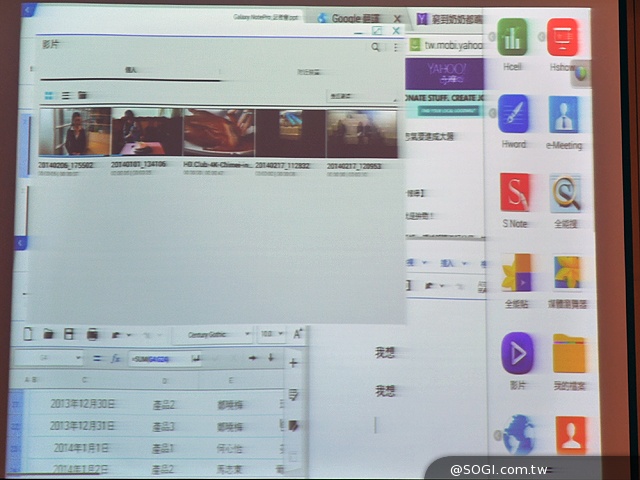640x480 pixels.
Task: Open the orange contacts app icon
Action: pos(571,435)
